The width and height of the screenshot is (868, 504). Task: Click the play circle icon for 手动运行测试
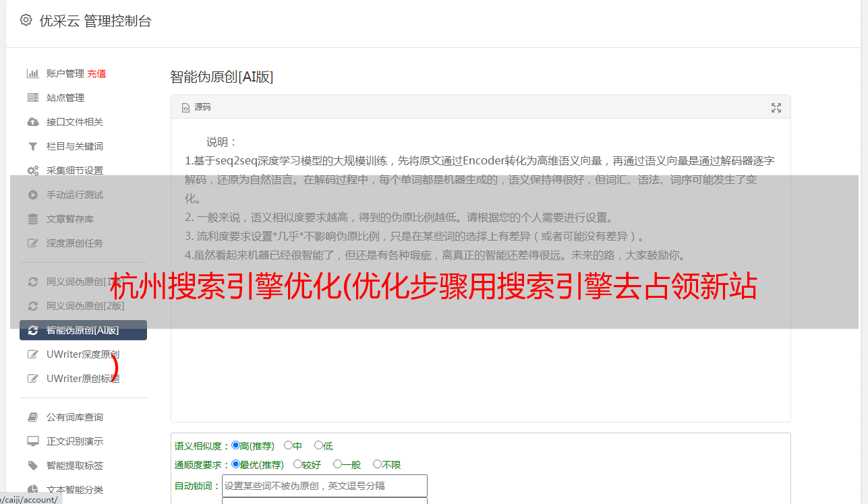[x=32, y=195]
